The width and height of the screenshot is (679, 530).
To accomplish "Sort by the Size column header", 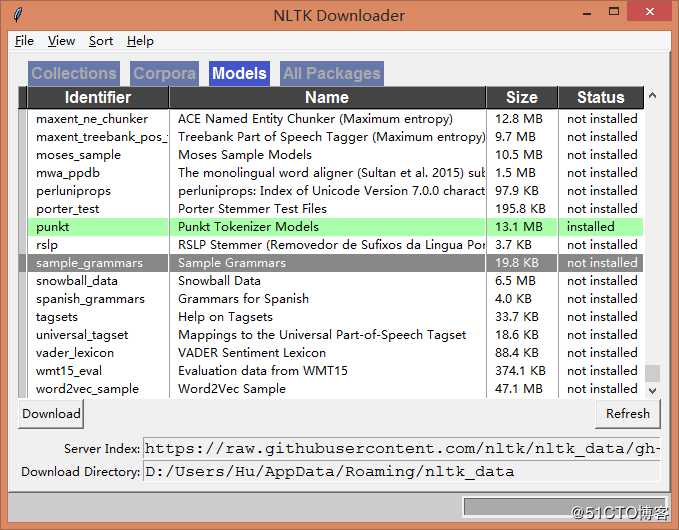I will pyautogui.click(x=522, y=97).
